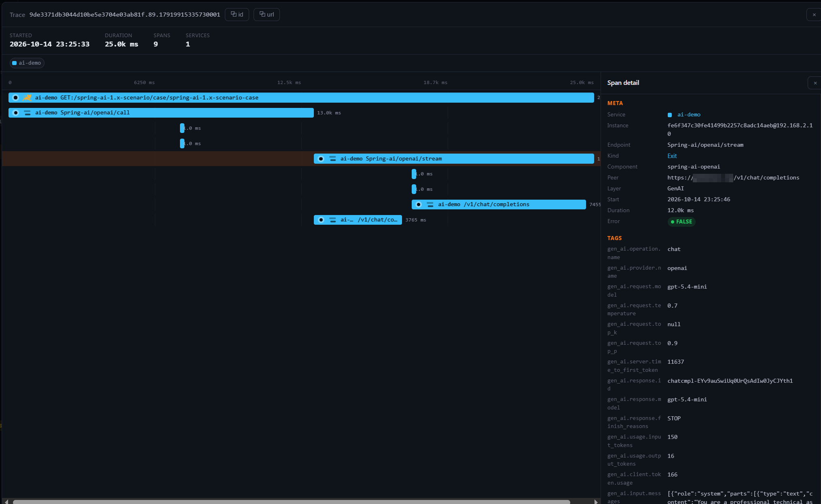Select the first 1.0 ms span under openai/stream

pyautogui.click(x=414, y=174)
